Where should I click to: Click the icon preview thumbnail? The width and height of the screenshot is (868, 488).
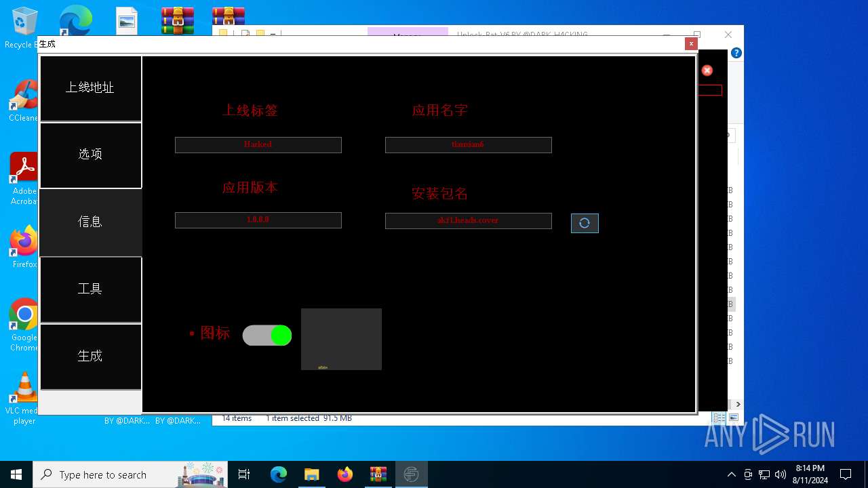[341, 339]
